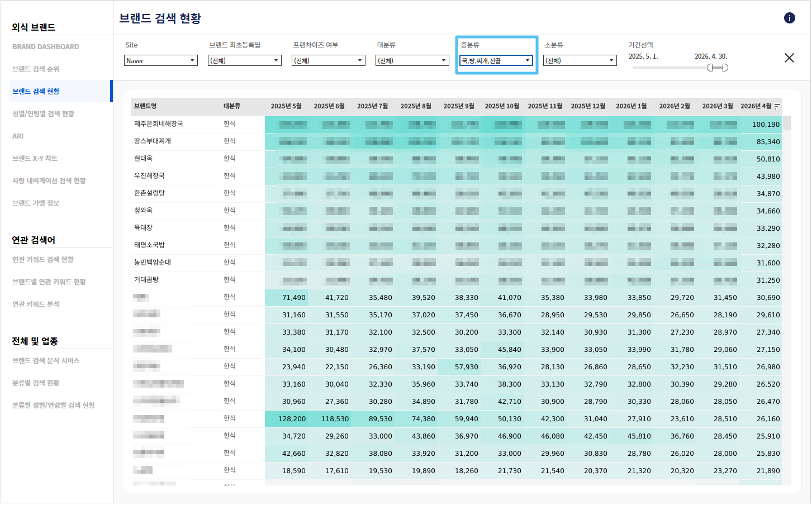
Task: Open 차량 내비게이션 검색 현황
Action: tap(49, 180)
